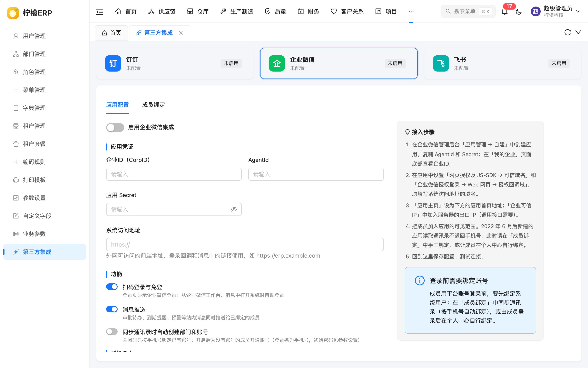Go to the 首页 page tab
The image size is (588, 368).
coord(111,33)
